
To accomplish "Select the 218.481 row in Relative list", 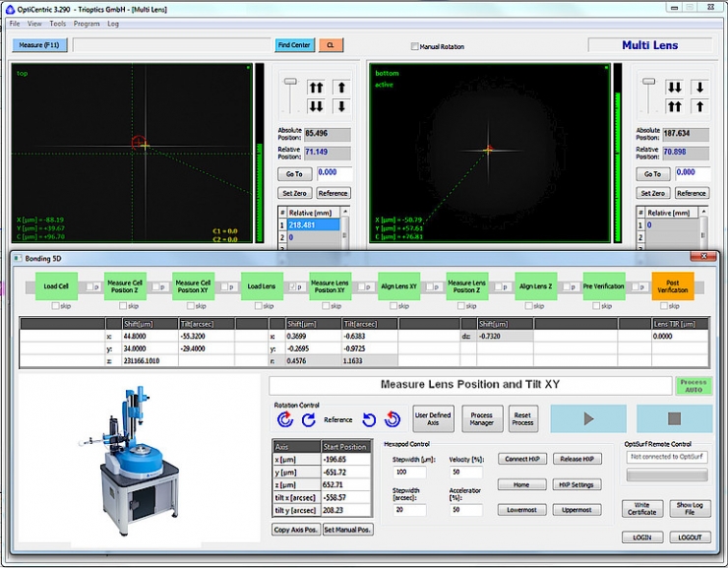I will (314, 224).
